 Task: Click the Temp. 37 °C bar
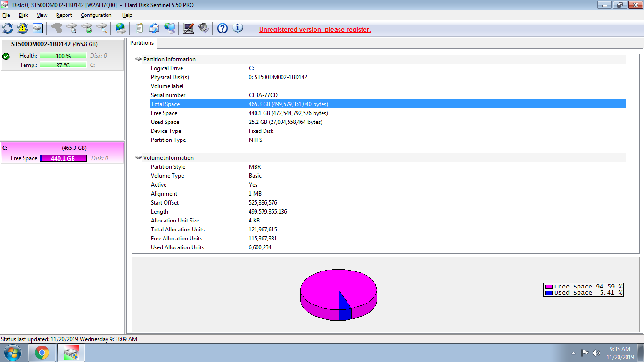point(63,65)
